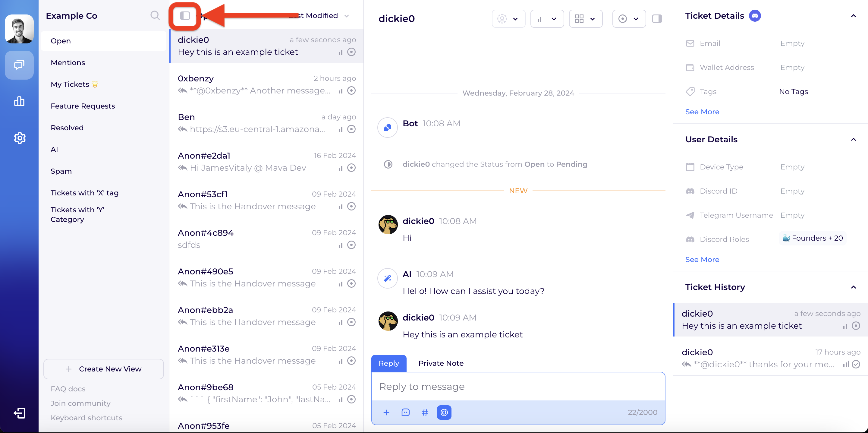The width and height of the screenshot is (868, 433).
Task: Toggle the left sidebar panel highlighted in red
Action: pyautogui.click(x=185, y=16)
